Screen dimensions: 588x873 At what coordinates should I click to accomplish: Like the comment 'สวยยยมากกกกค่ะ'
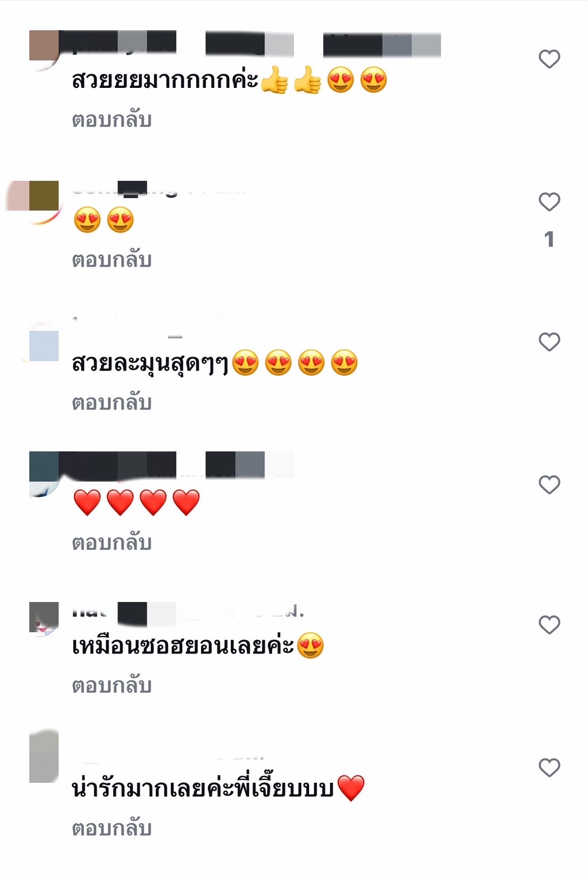click(549, 59)
